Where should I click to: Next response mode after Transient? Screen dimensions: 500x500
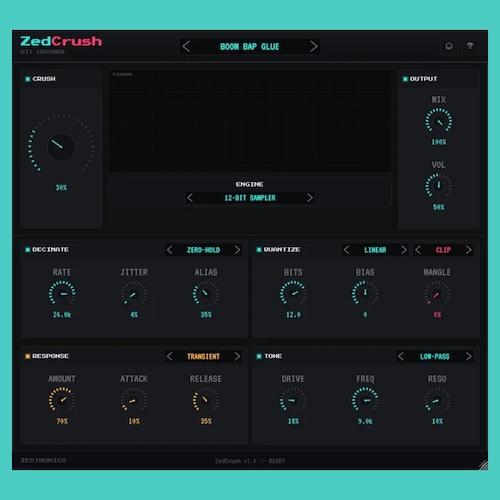tap(237, 356)
